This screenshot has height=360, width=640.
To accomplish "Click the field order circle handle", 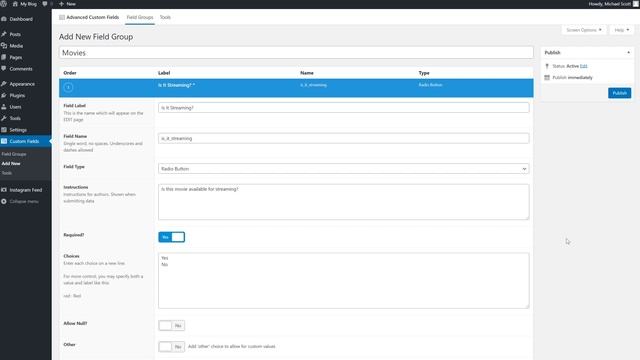I will pos(68,87).
